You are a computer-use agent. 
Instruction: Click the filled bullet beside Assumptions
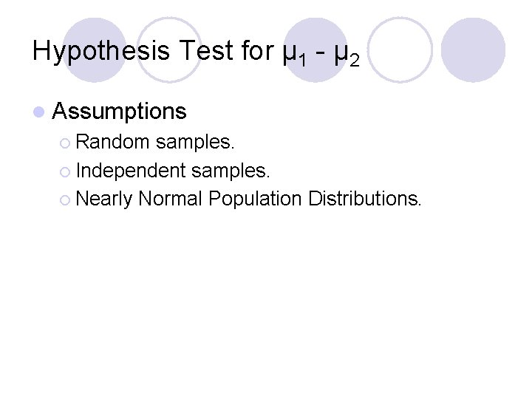click(x=39, y=112)
